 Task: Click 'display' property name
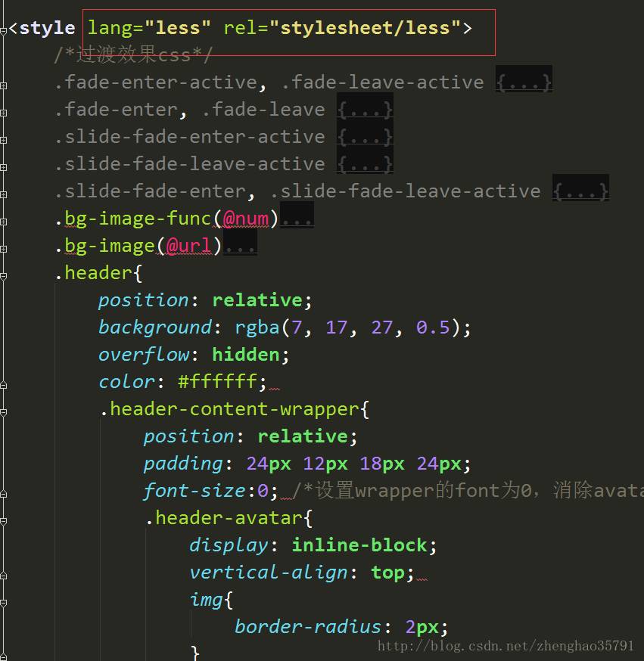229,545
